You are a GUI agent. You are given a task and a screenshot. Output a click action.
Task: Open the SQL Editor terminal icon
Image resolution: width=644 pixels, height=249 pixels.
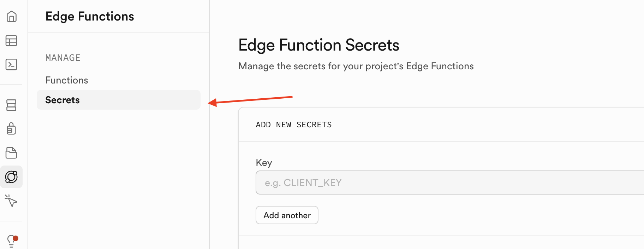11,64
